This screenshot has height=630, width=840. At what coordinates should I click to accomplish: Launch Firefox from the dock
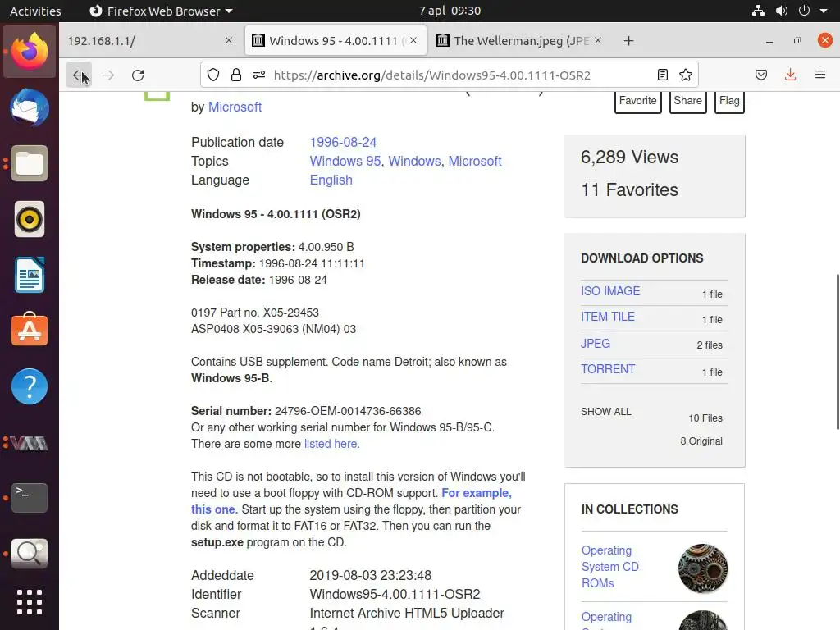pos(30,52)
